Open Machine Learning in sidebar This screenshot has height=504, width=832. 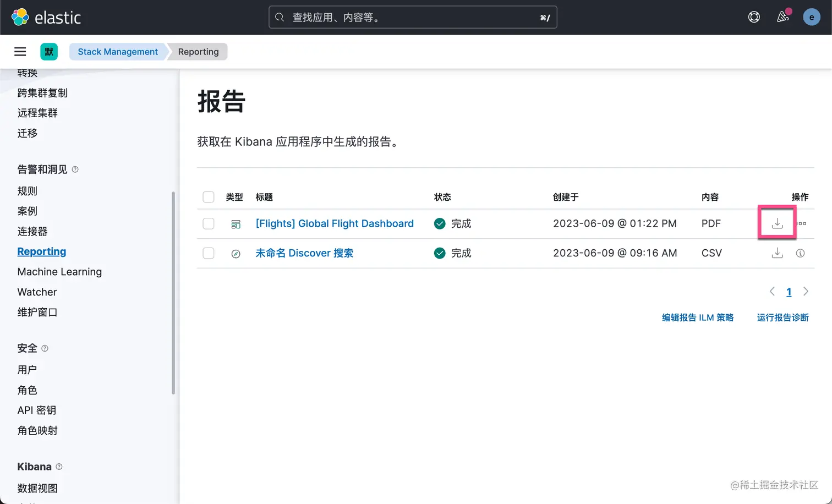tap(59, 272)
